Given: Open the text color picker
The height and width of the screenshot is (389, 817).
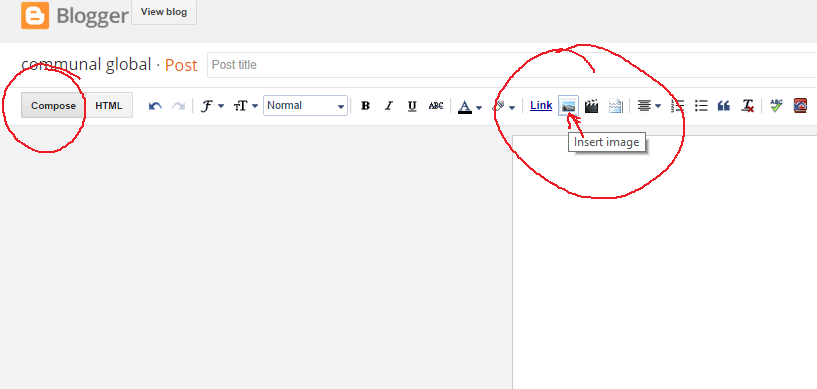Looking at the screenshot, I should (469, 107).
